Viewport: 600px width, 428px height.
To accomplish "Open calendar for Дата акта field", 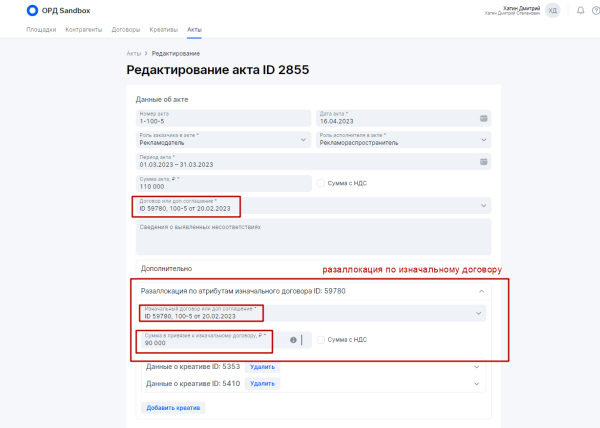I will click(x=485, y=118).
